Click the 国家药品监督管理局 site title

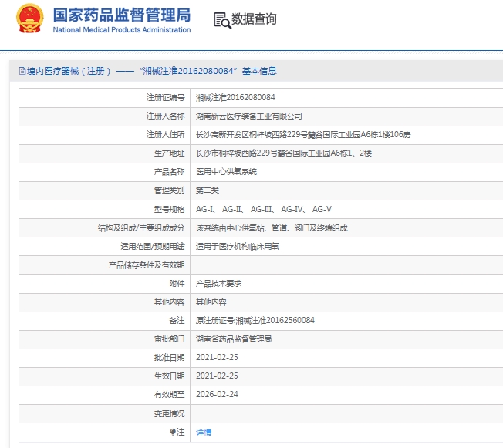pyautogui.click(x=122, y=15)
